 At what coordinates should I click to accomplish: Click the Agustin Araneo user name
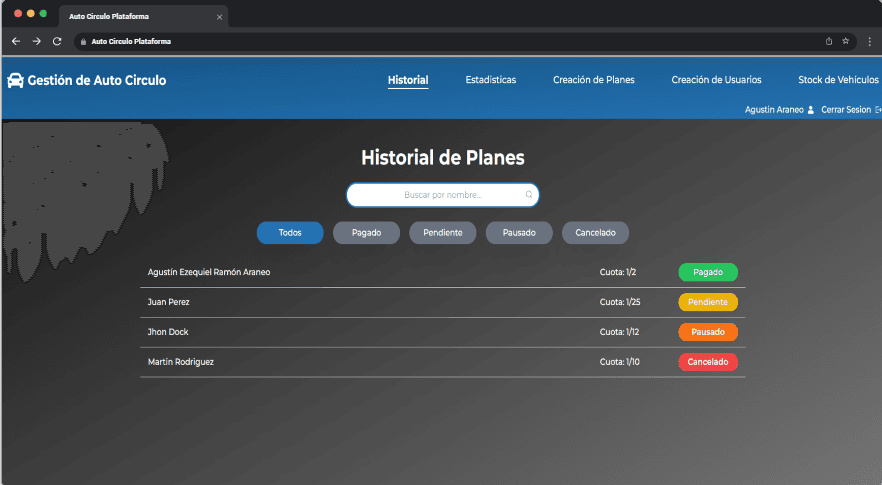pyautogui.click(x=774, y=110)
